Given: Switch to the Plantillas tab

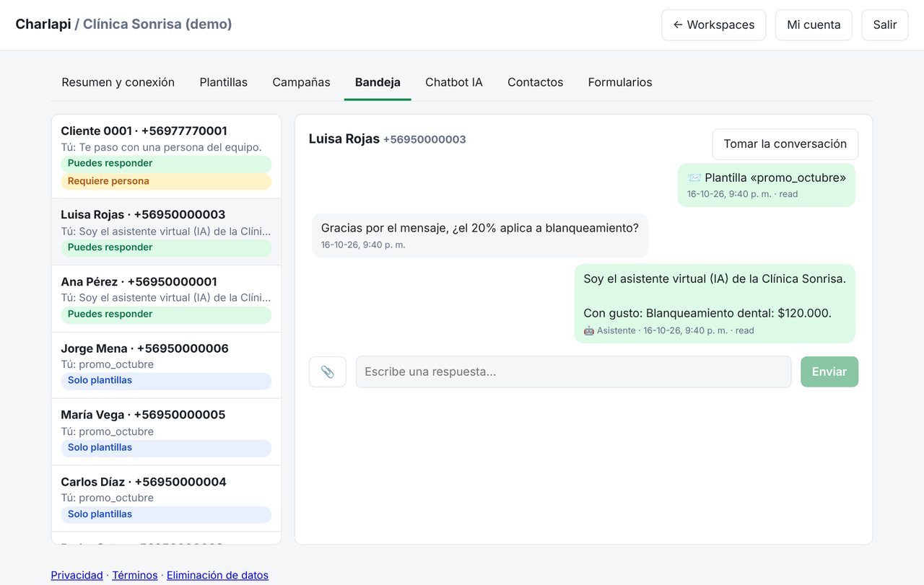Looking at the screenshot, I should [x=224, y=82].
